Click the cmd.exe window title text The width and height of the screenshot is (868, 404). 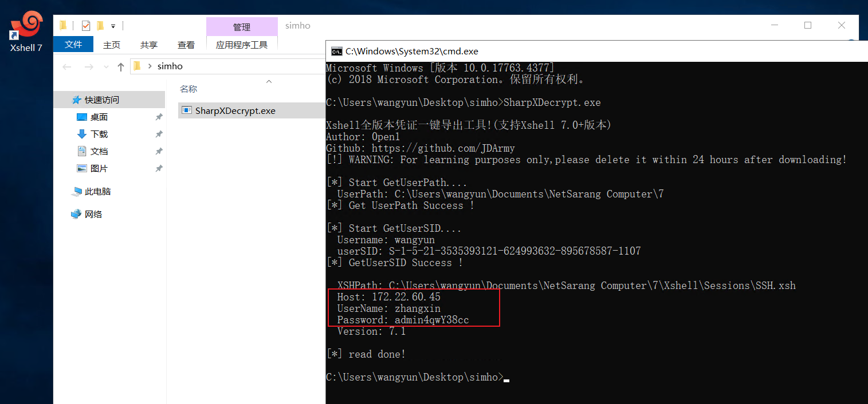(x=411, y=51)
